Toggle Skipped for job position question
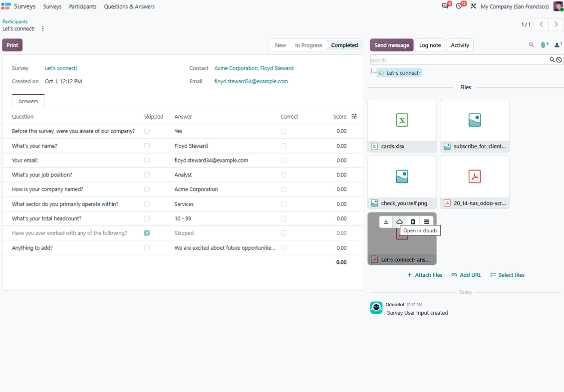564x392 pixels. [147, 175]
